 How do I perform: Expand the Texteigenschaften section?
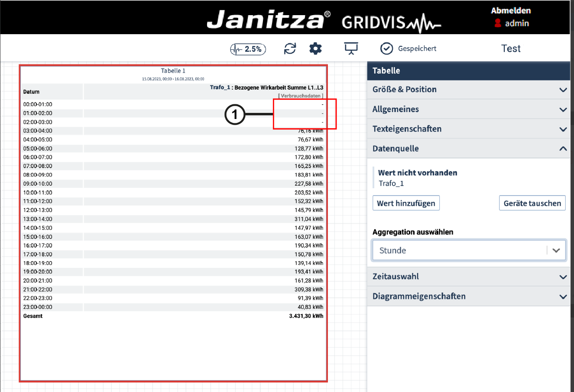click(468, 129)
